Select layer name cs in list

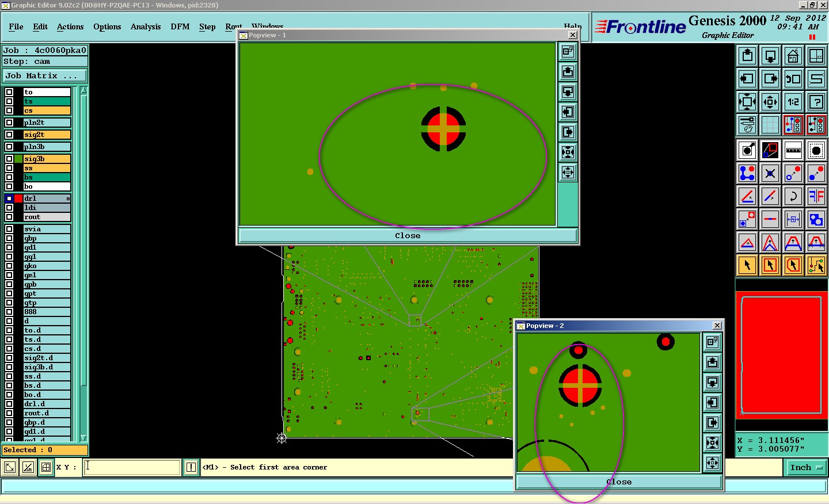[47, 110]
